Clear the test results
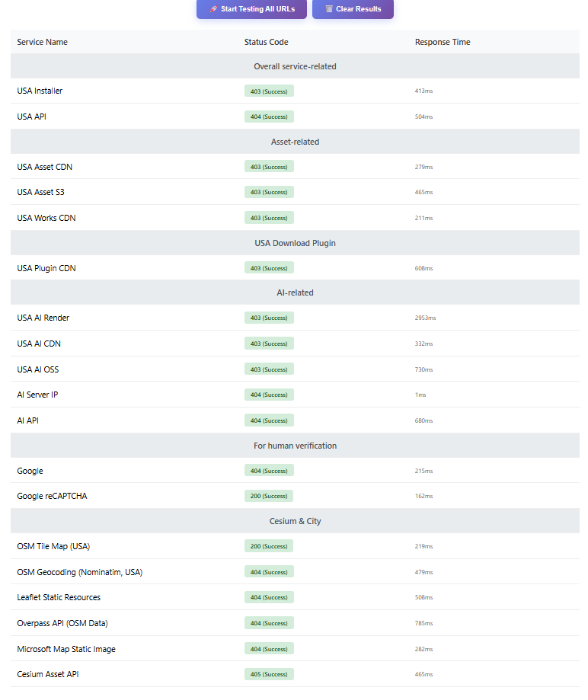 click(353, 9)
